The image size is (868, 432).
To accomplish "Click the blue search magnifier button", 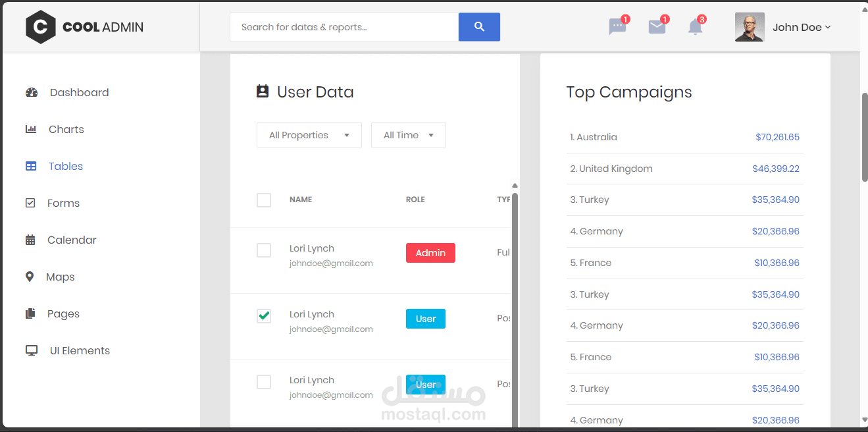I will pos(479,27).
